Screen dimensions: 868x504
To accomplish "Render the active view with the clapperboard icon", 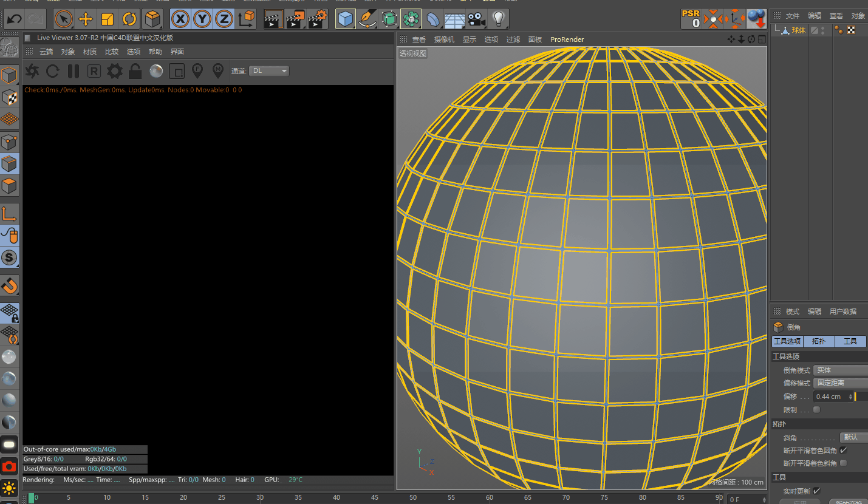I will (x=273, y=19).
